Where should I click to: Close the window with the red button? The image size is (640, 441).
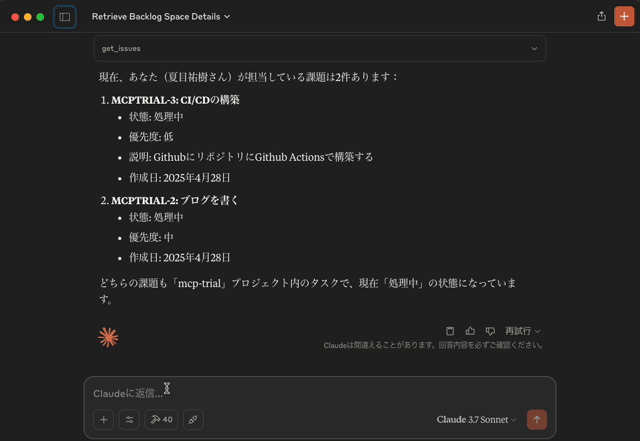15,17
